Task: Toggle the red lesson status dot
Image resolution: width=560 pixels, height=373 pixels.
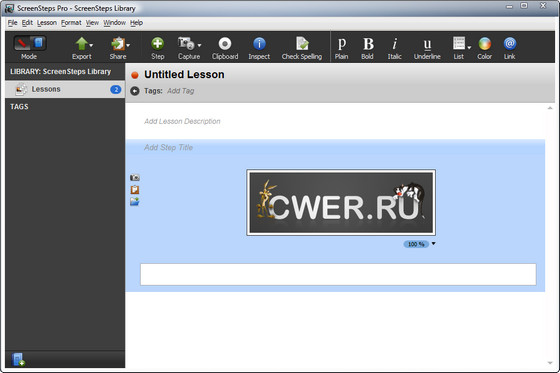Action: (135, 75)
